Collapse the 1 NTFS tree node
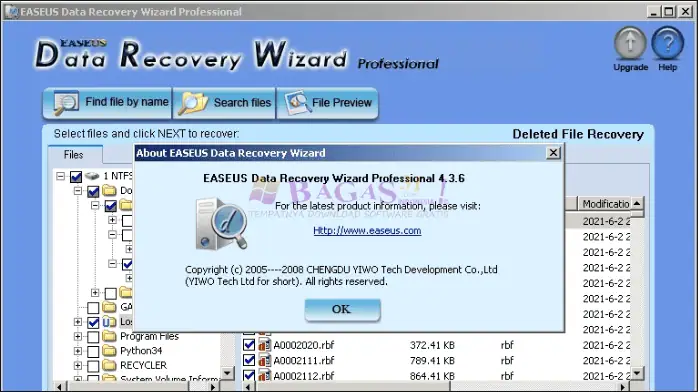 tap(61, 176)
